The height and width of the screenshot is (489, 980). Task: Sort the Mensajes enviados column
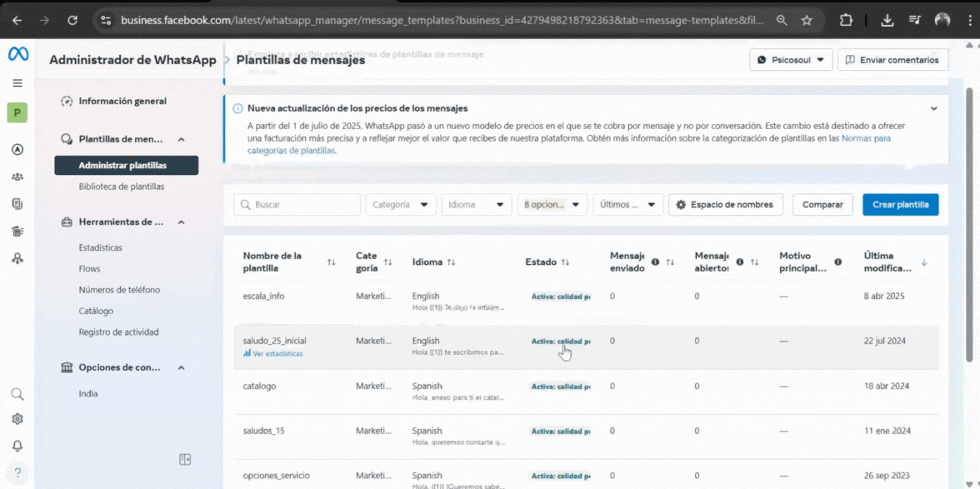(x=671, y=262)
